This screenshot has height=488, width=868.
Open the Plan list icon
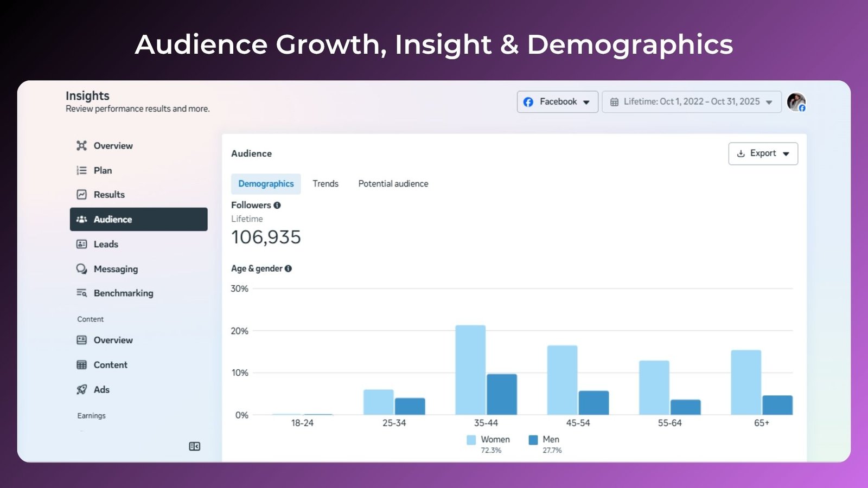pyautogui.click(x=82, y=170)
